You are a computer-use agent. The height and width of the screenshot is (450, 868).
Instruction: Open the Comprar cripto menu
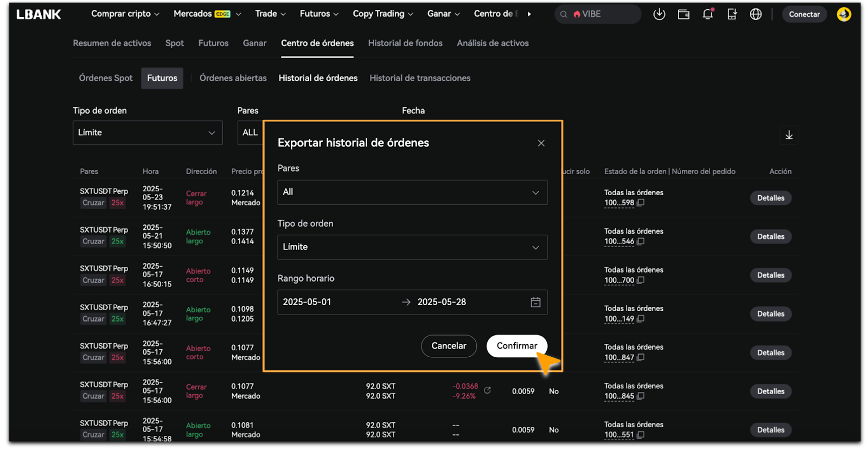125,14
